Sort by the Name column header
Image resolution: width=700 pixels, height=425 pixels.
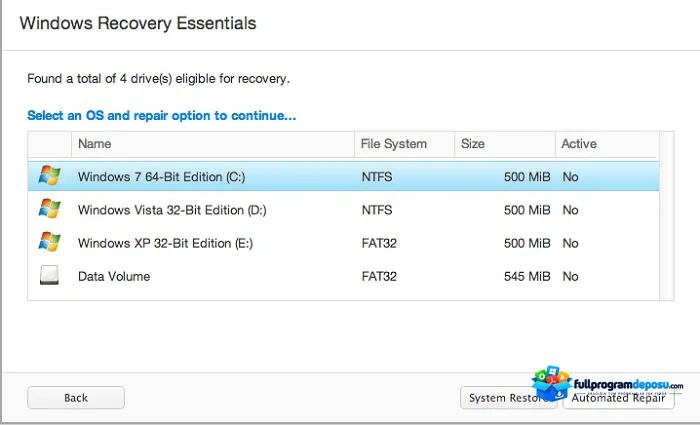(x=212, y=144)
